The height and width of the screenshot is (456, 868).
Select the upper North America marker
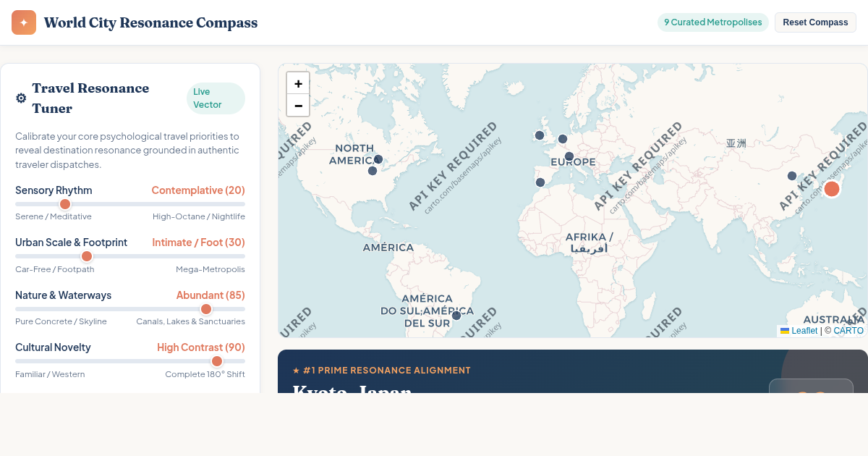[378, 159]
